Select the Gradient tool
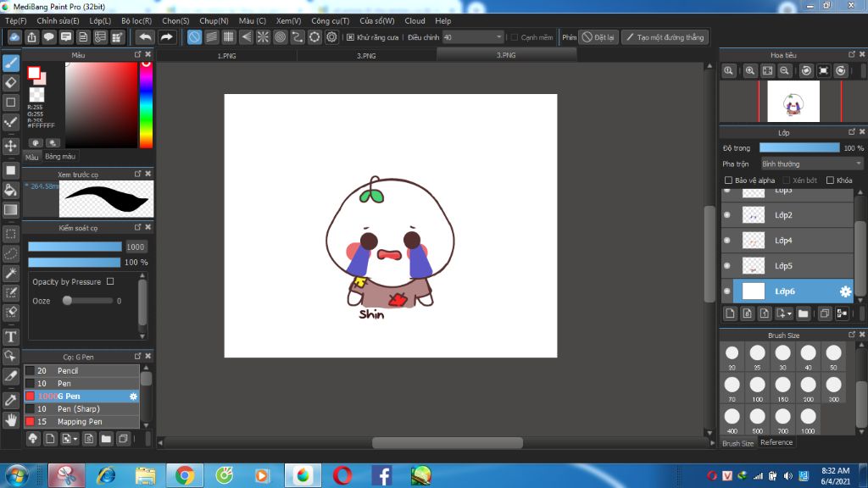Screen dimensions: 868x488 (10, 210)
